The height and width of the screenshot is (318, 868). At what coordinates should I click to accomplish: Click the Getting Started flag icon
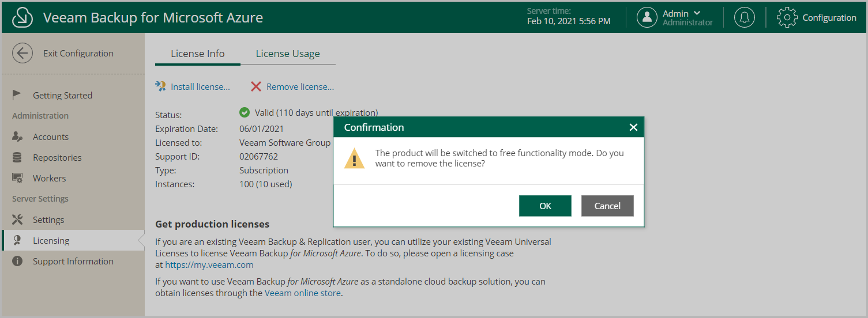pyautogui.click(x=17, y=95)
